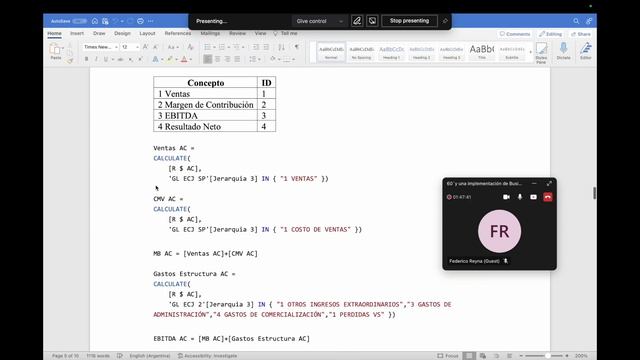640x360 pixels.
Task: Open the Editing mode dropdown
Action: coord(550,34)
